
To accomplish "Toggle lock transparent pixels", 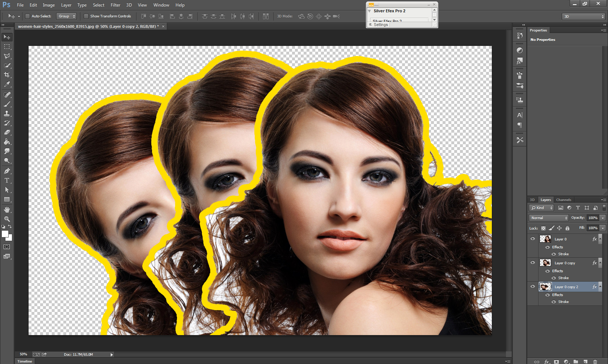I will [x=543, y=228].
